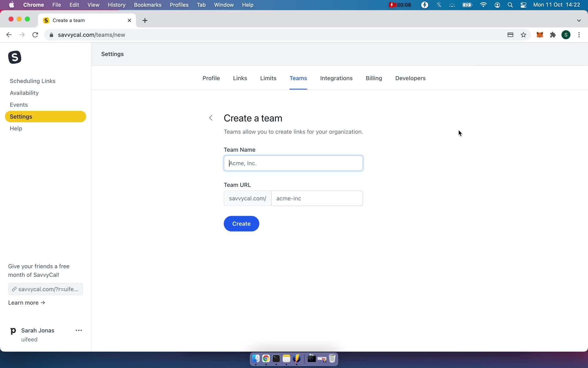Click the bookmark star icon in address bar
The image size is (588, 368).
click(x=524, y=35)
